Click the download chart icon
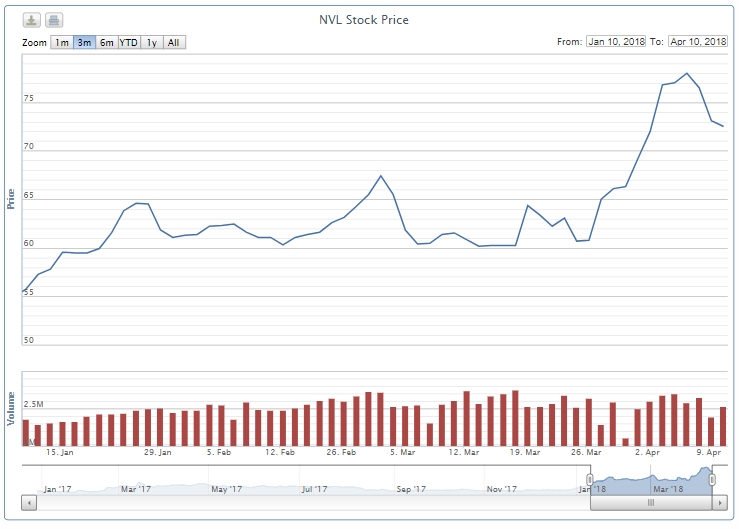This screenshot has width=739, height=529. coord(32,20)
